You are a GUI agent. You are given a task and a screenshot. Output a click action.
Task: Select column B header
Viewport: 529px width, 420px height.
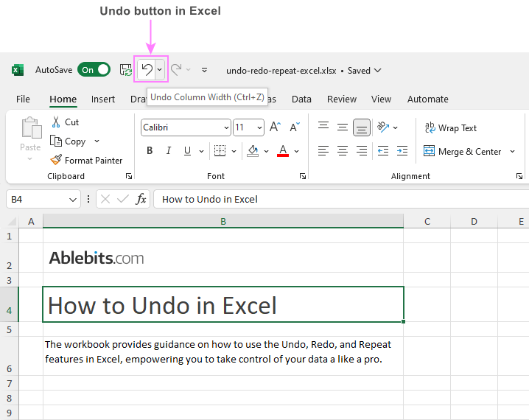point(223,221)
